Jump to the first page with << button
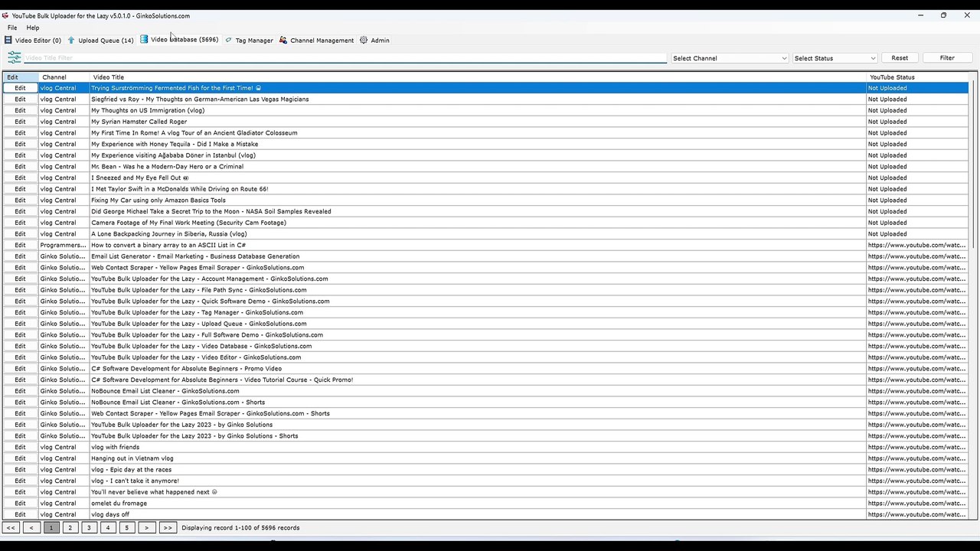Screen dimensions: 980x551 11,527
